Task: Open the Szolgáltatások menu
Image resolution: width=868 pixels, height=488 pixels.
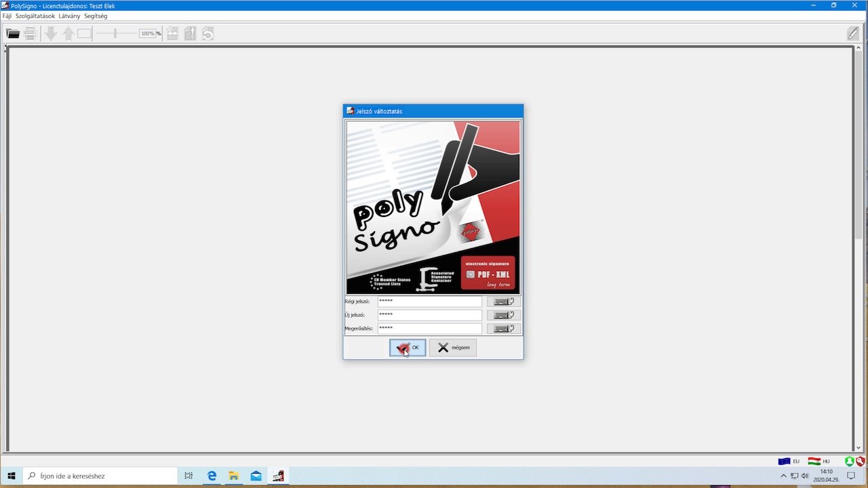Action: tap(35, 16)
